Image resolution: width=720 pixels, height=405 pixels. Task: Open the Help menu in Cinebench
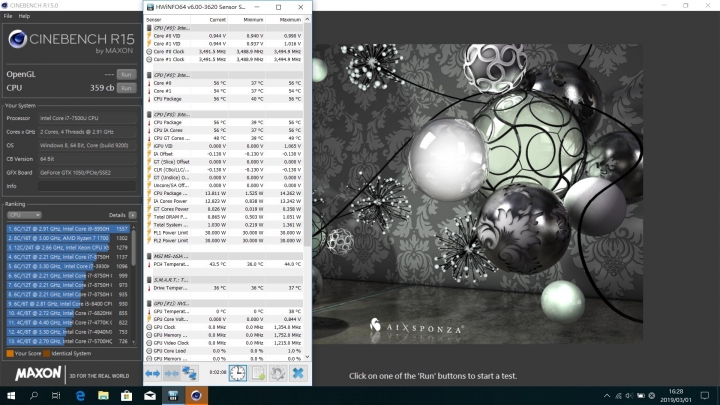click(x=24, y=16)
